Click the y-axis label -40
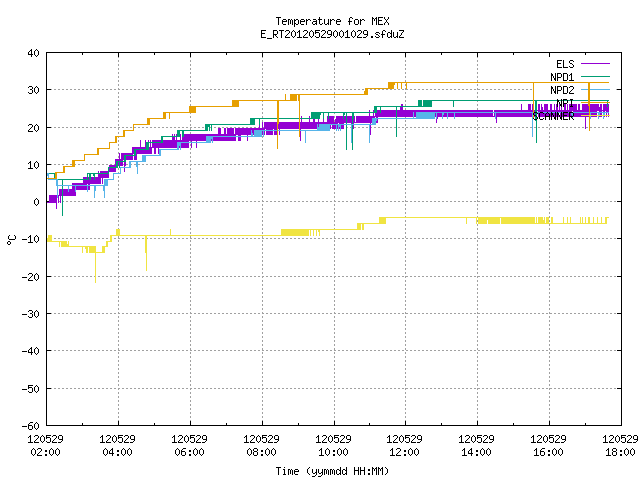Viewport: 640px width, 480px height. [31, 351]
